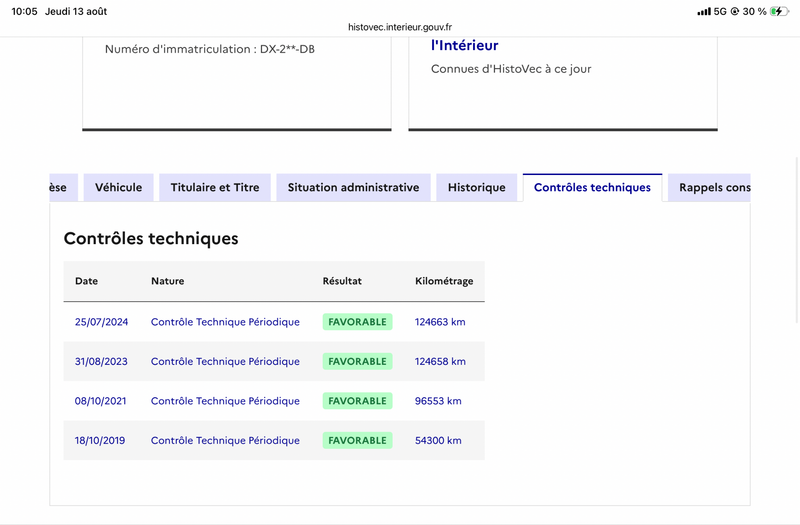
Task: Click the 124663 km mileage value
Action: pyautogui.click(x=440, y=322)
